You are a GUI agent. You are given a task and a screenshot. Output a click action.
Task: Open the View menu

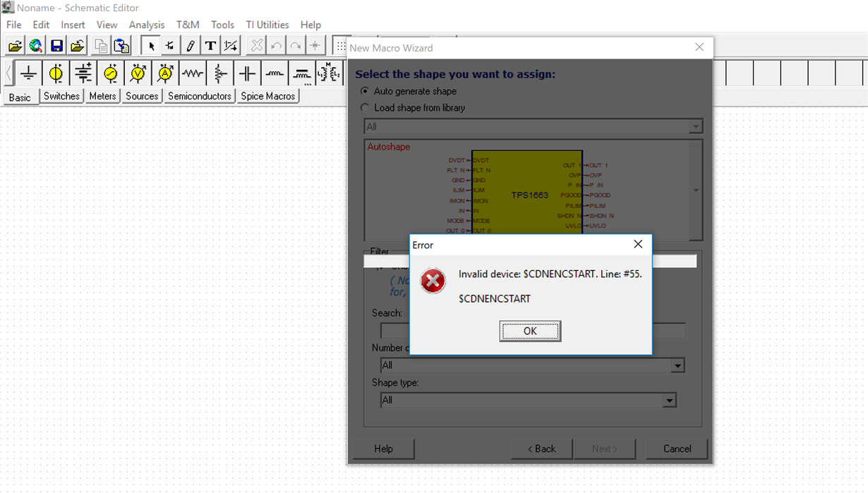tap(107, 25)
